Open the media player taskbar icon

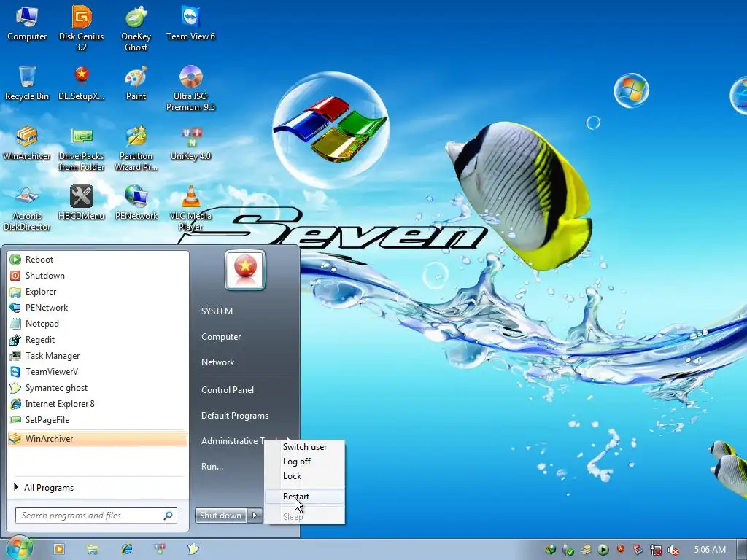click(x=59, y=549)
